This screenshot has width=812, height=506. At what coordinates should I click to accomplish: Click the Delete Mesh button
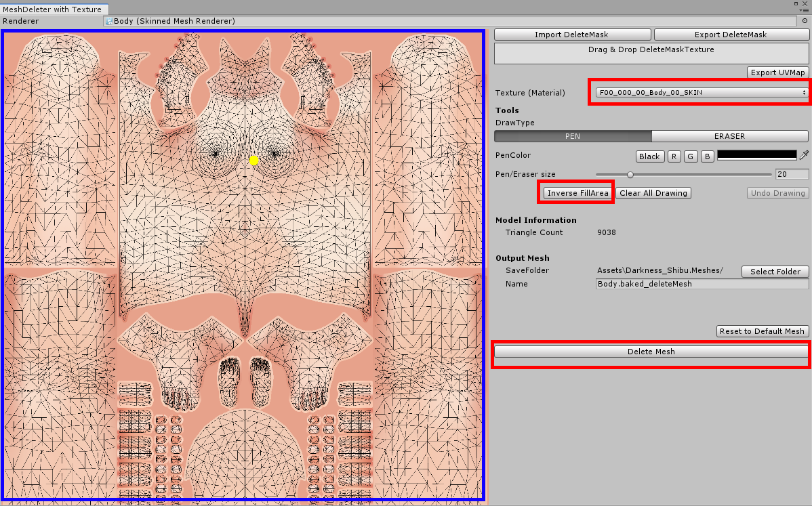tap(651, 352)
